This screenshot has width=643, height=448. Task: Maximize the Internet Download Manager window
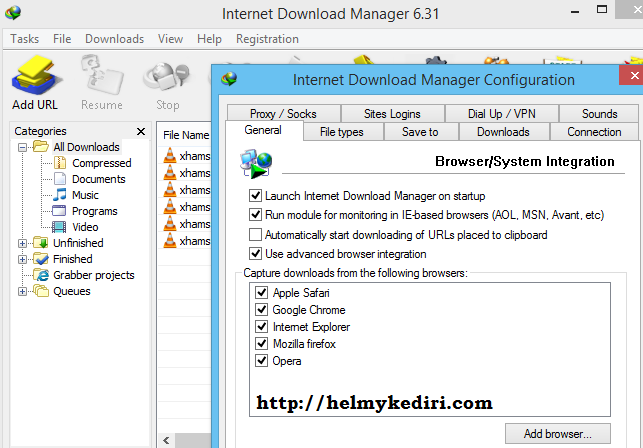click(602, 10)
